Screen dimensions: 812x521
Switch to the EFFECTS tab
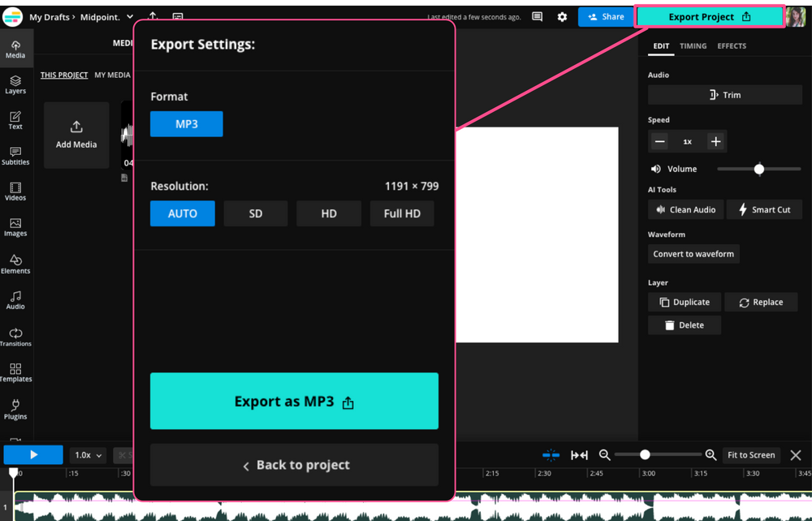click(731, 46)
